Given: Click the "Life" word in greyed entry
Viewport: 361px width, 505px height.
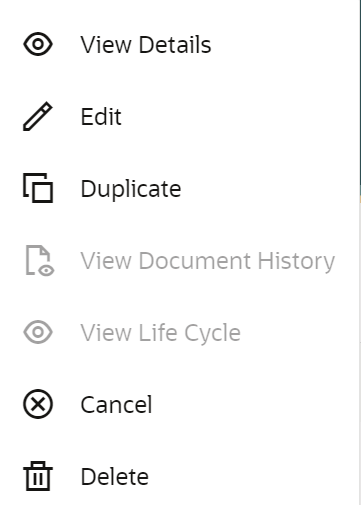Looking at the screenshot, I should [158, 332].
